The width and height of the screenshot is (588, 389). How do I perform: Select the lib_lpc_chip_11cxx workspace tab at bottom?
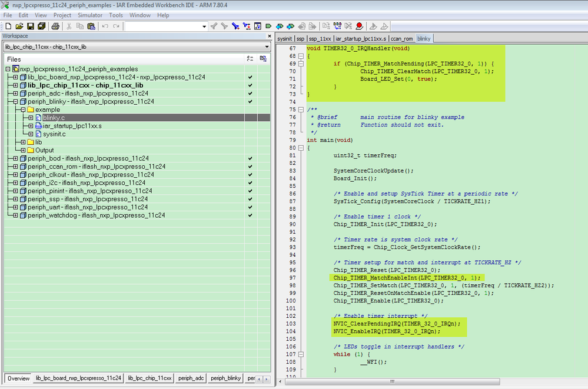click(x=150, y=378)
